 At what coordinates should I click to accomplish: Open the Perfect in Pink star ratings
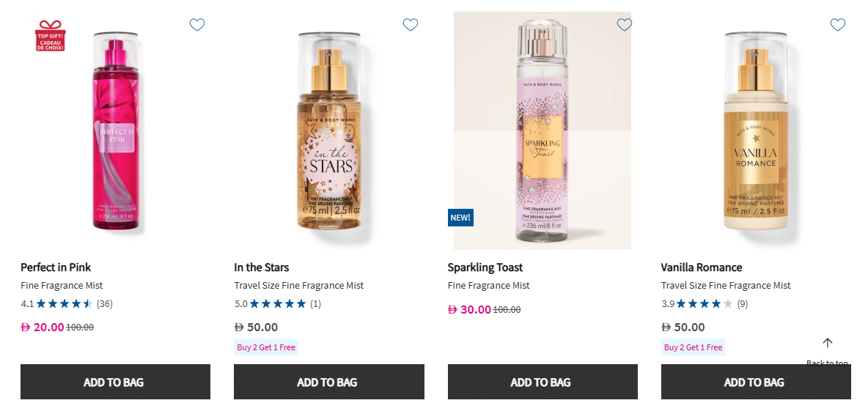click(x=65, y=303)
